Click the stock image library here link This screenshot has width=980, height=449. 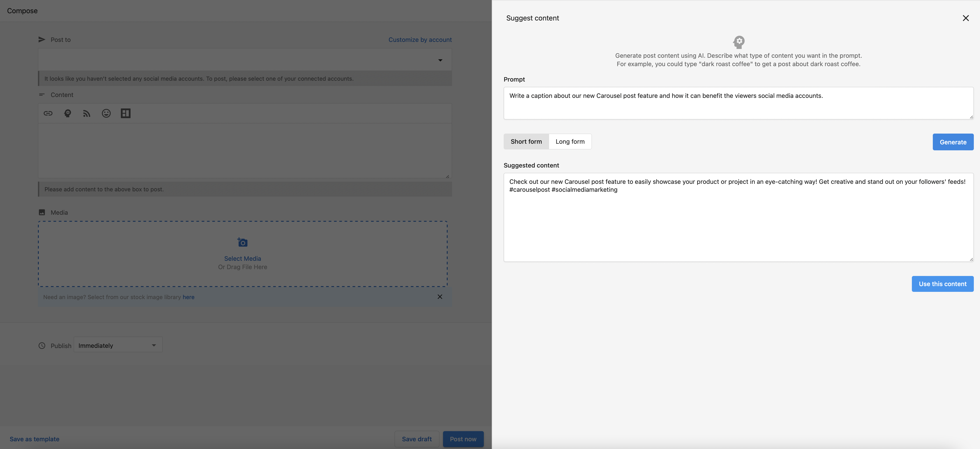188,297
